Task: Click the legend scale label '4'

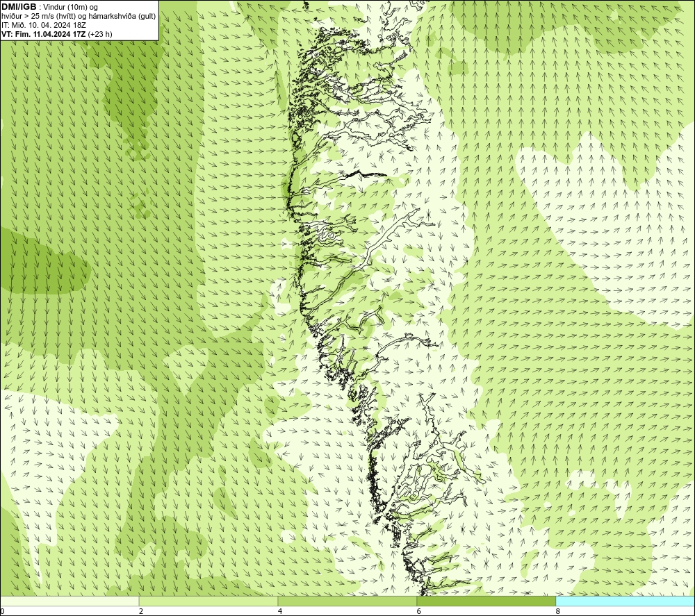Action: coord(280,612)
